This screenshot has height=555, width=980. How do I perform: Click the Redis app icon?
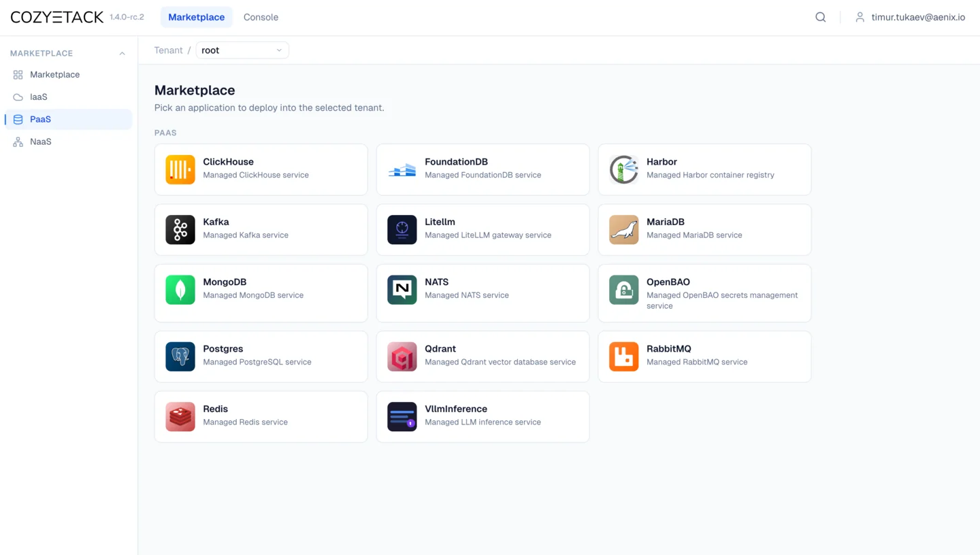click(180, 417)
